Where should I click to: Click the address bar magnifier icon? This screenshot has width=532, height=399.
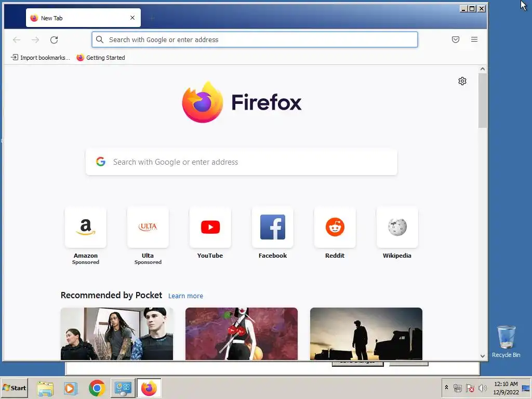pyautogui.click(x=99, y=39)
